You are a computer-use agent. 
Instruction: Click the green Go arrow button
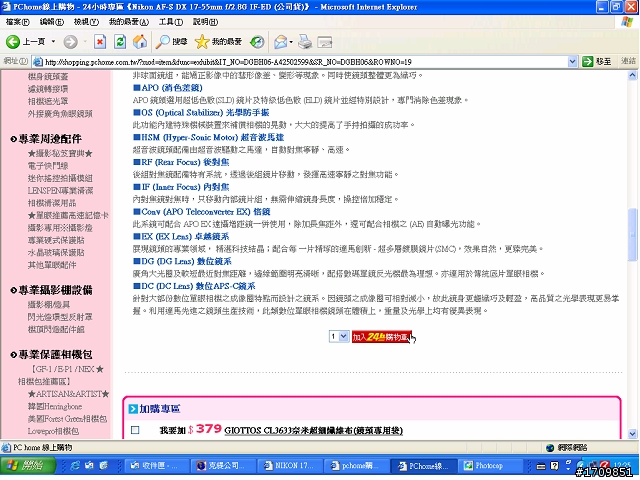click(x=587, y=62)
